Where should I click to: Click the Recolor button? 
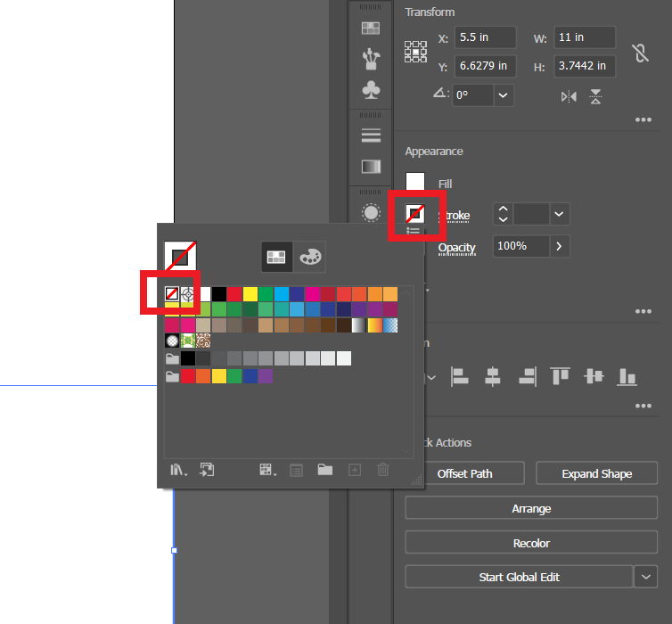coord(531,543)
